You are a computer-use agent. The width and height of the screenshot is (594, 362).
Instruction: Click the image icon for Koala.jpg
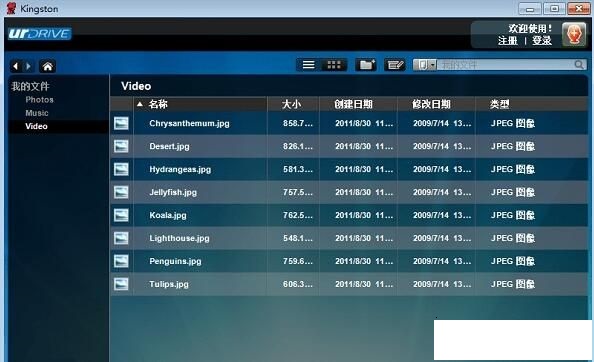pos(121,215)
